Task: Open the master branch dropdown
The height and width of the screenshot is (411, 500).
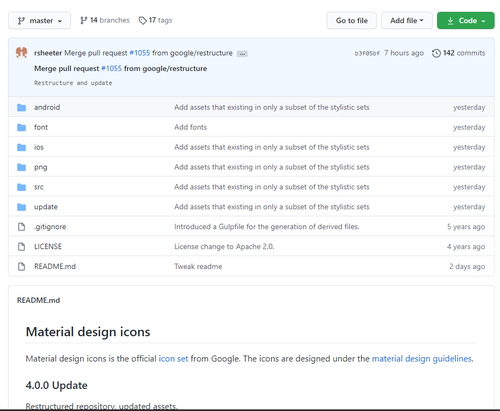Action: click(x=39, y=21)
